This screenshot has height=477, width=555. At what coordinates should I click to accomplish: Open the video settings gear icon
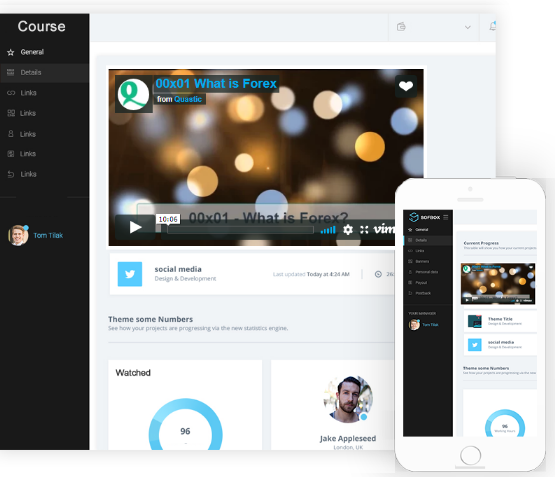[x=348, y=230]
